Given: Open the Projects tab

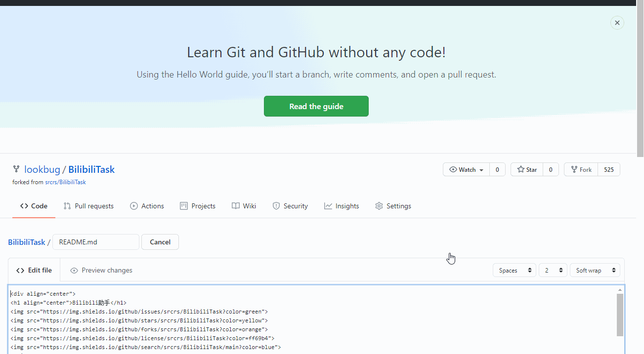Looking at the screenshot, I should pos(198,206).
